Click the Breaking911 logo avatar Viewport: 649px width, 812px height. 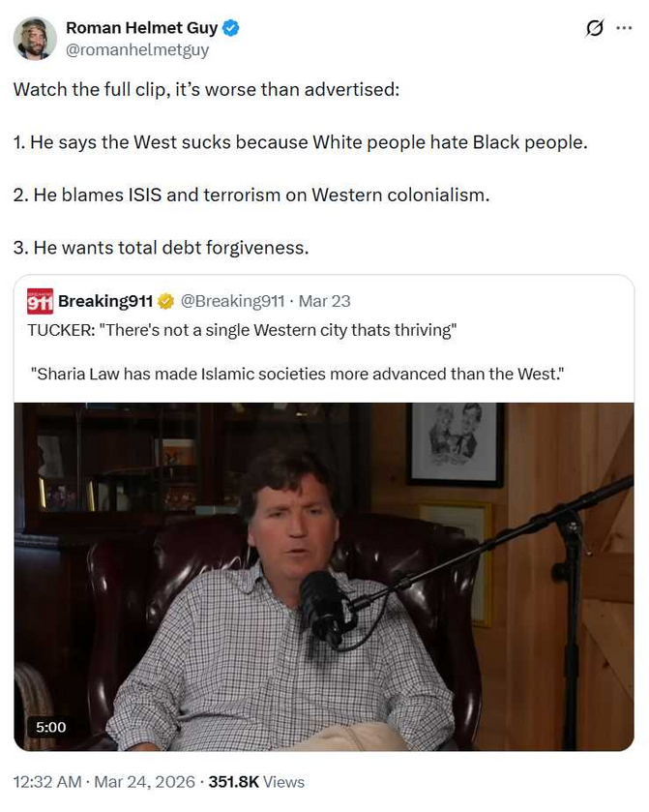point(40,301)
